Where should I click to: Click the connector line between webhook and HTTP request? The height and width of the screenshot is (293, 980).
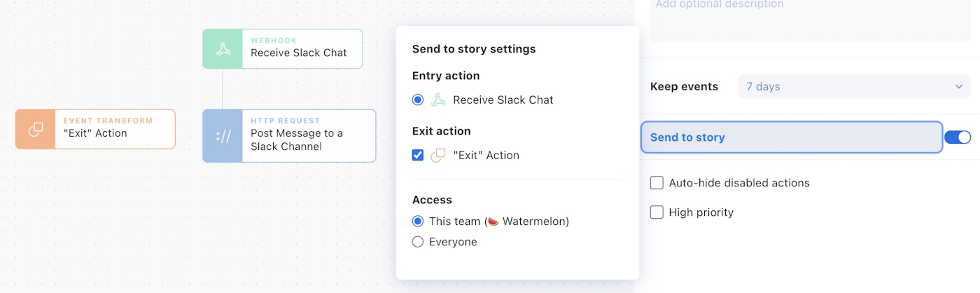(x=223, y=89)
